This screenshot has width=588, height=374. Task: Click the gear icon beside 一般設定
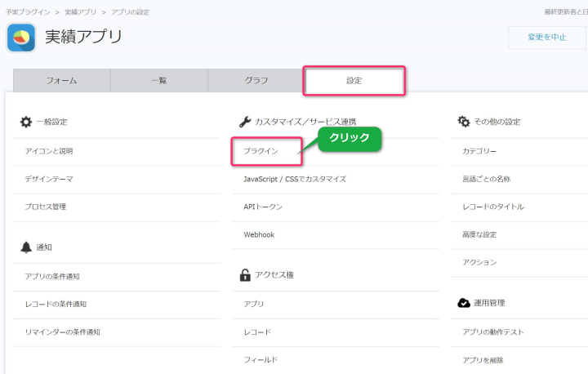click(x=26, y=122)
